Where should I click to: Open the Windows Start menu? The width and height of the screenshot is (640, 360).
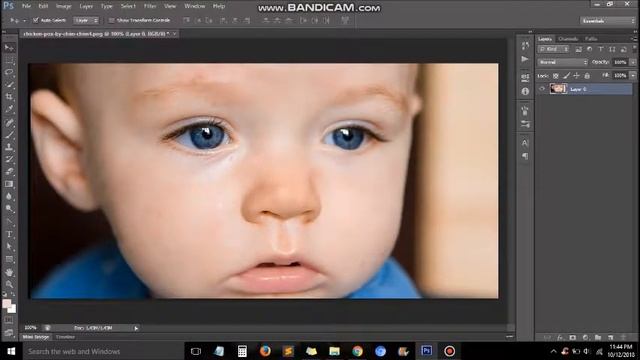(11, 351)
